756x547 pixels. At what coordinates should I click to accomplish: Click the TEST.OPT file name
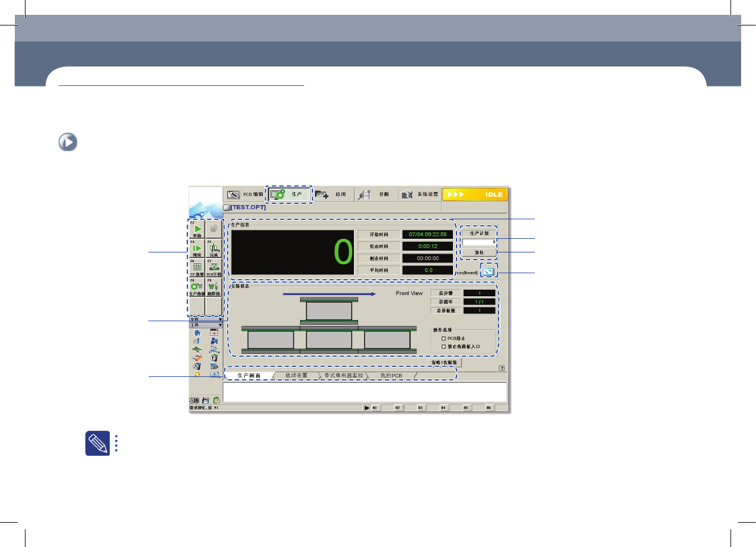(248, 207)
